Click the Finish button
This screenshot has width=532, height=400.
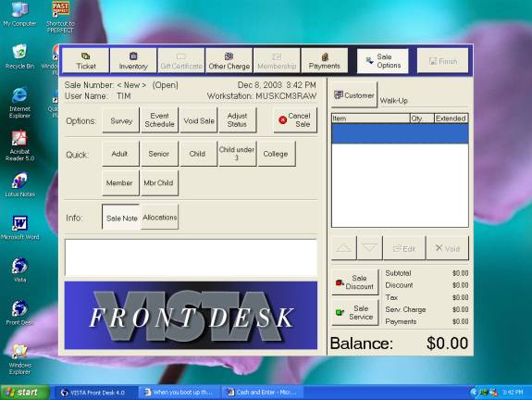click(x=443, y=61)
